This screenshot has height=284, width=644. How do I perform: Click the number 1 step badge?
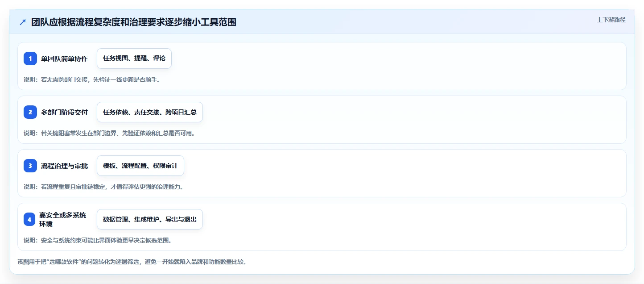(30, 58)
